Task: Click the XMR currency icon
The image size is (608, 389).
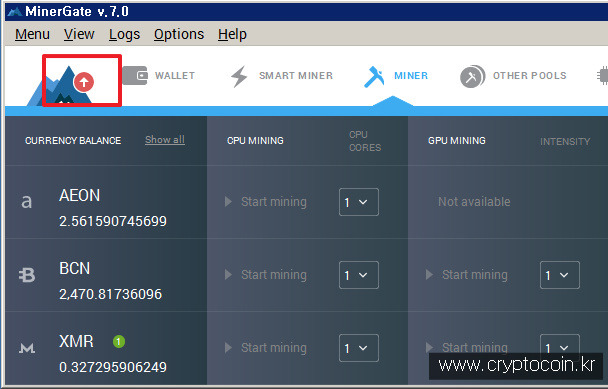Action: [27, 348]
